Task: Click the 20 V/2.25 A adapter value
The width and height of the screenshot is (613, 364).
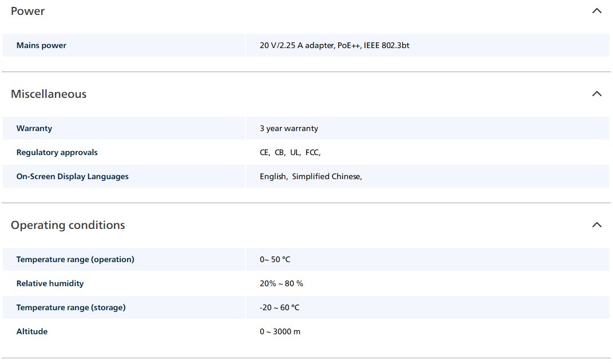Action: (334, 45)
